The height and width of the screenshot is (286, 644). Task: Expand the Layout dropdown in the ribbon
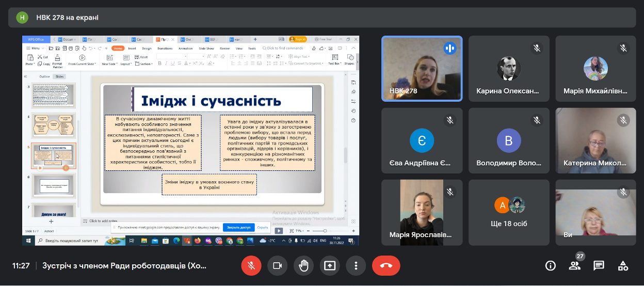pos(126,64)
